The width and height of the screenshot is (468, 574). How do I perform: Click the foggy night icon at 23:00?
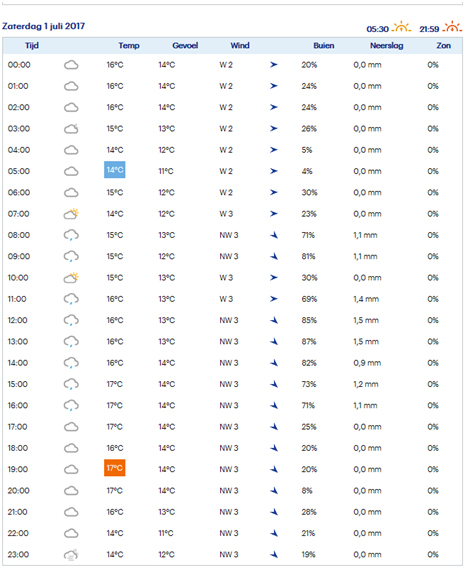click(71, 555)
